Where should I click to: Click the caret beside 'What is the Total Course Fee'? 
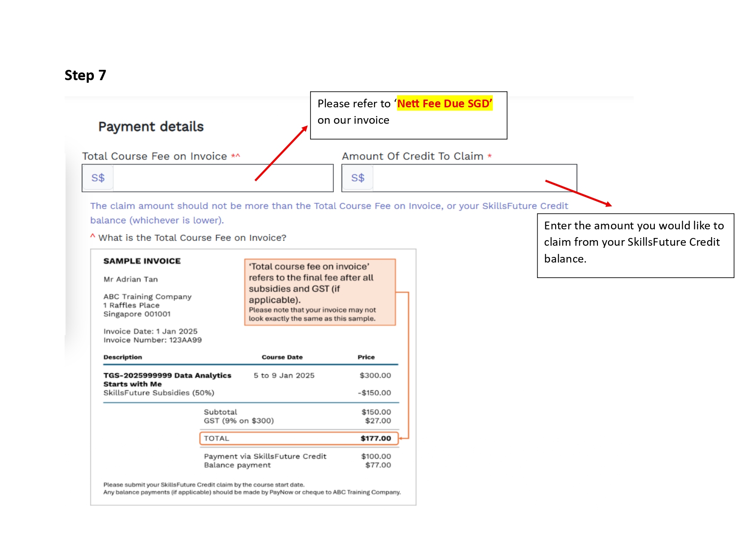coord(93,236)
